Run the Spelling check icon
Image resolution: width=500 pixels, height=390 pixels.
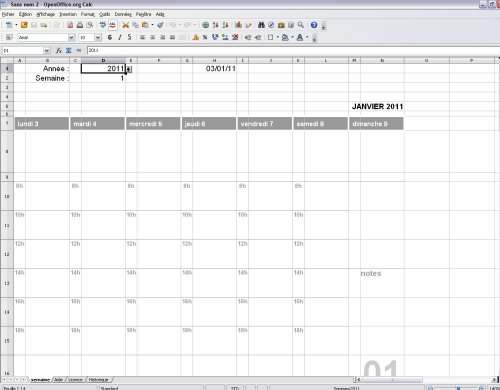(x=103, y=25)
